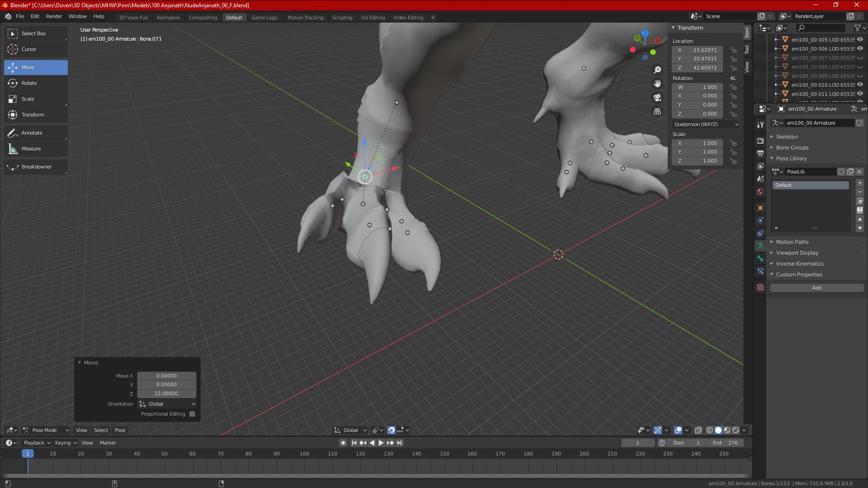Add a new workspace with plus tab
The height and width of the screenshot is (488, 868).
pos(433,18)
